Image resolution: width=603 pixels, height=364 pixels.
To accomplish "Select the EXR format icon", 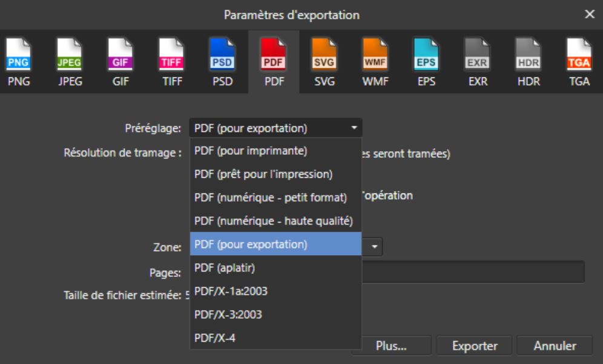I will [x=477, y=62].
